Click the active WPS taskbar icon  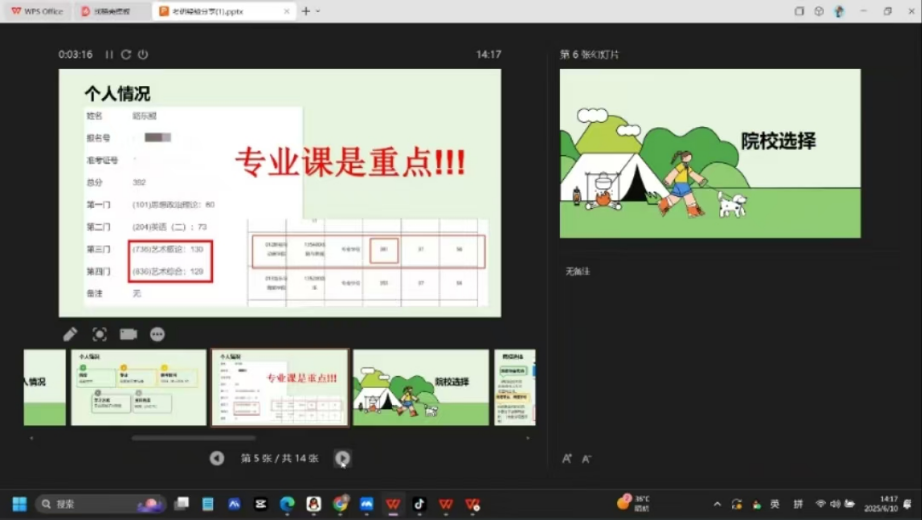tap(393, 504)
